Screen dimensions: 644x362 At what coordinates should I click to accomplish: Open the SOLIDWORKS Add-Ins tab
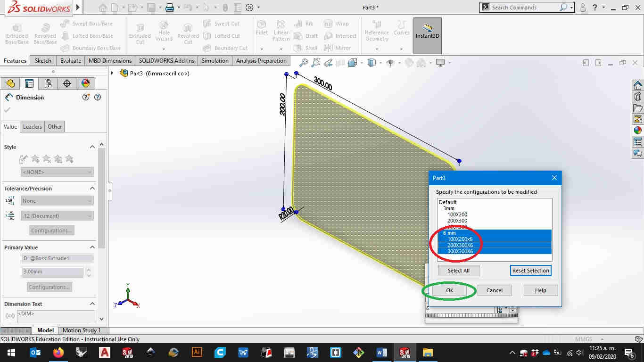(x=166, y=61)
